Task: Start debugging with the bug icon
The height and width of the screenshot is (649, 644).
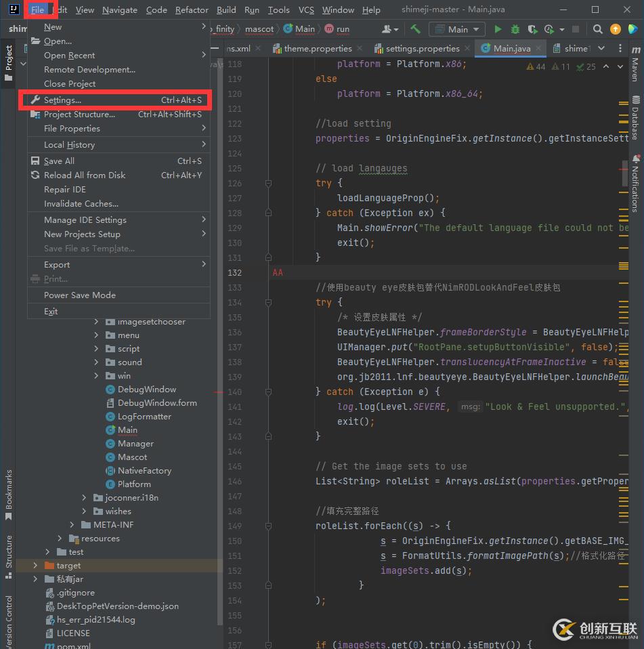Action: pyautogui.click(x=515, y=29)
